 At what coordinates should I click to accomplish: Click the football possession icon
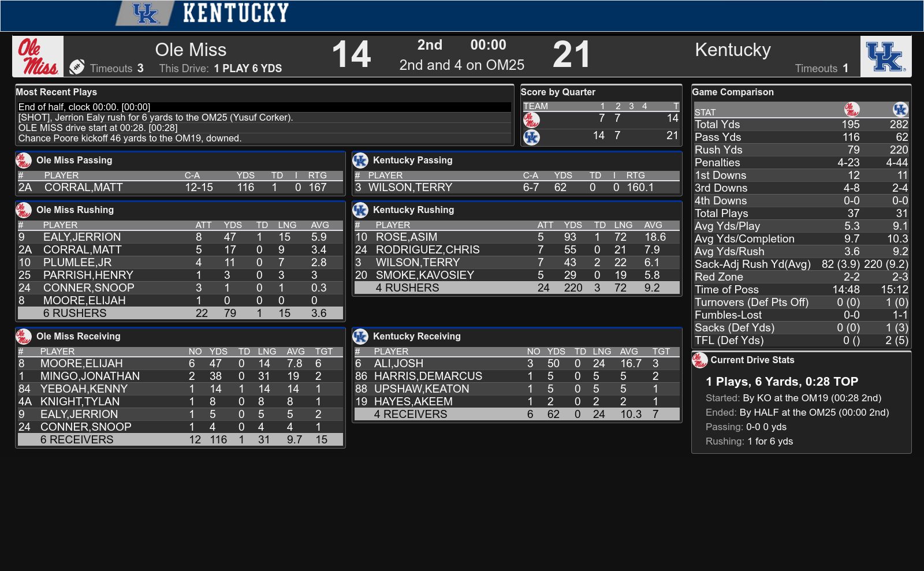click(x=77, y=68)
